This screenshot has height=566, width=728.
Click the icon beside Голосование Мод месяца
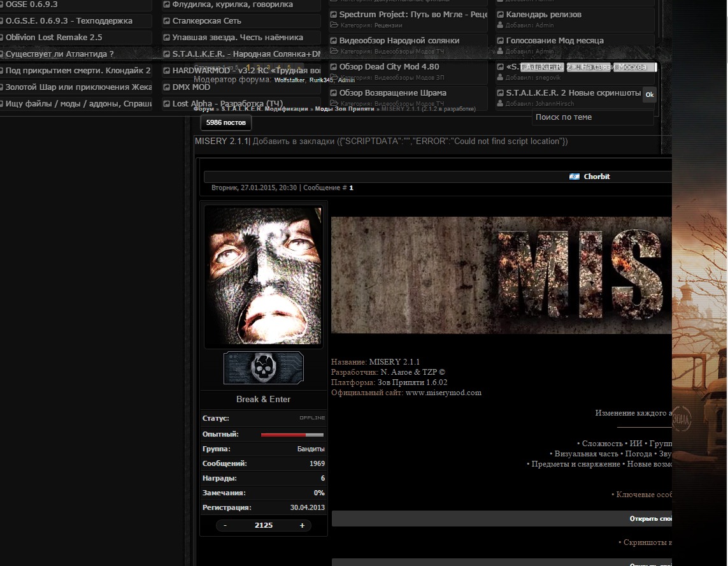[500, 40]
